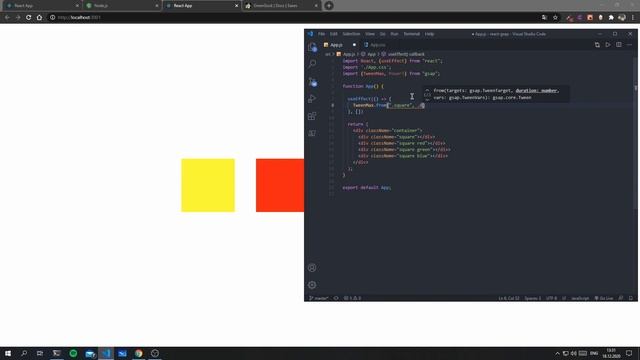This screenshot has height=360, width=640.
Task: Click the JavaScript language mode in status bar
Action: click(580, 298)
